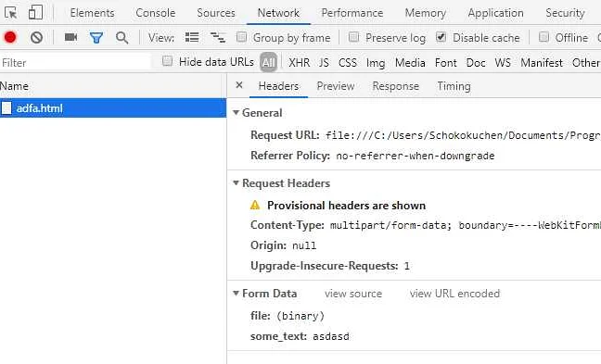Image resolution: width=601 pixels, height=364 pixels.
Task: Filter requests by Font
Action: click(x=446, y=62)
